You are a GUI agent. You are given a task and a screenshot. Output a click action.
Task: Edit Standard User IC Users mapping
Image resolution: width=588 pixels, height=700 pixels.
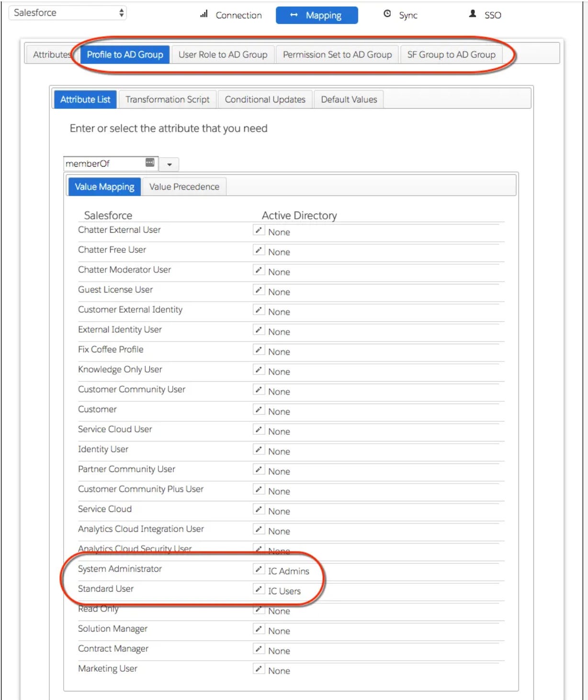pyautogui.click(x=259, y=589)
